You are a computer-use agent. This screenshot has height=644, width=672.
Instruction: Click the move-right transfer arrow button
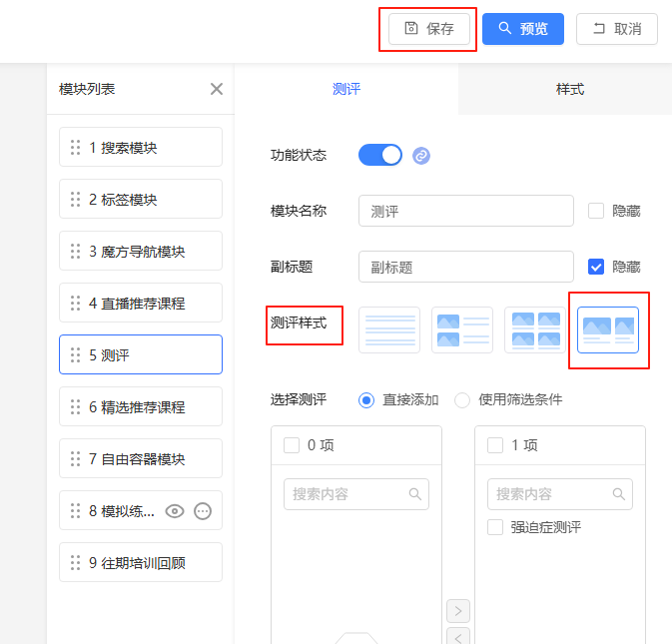pos(458,611)
